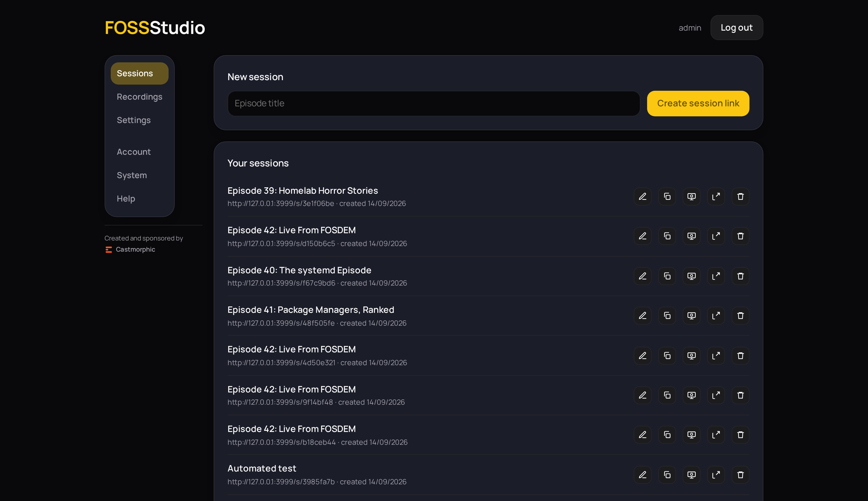This screenshot has width=868, height=501.
Task: Click the Log out button
Action: click(737, 28)
